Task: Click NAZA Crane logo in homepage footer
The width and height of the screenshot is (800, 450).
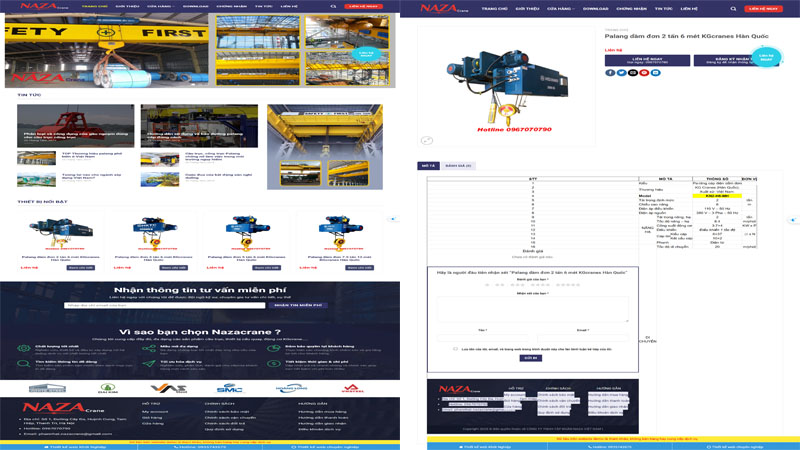Action: (x=63, y=408)
